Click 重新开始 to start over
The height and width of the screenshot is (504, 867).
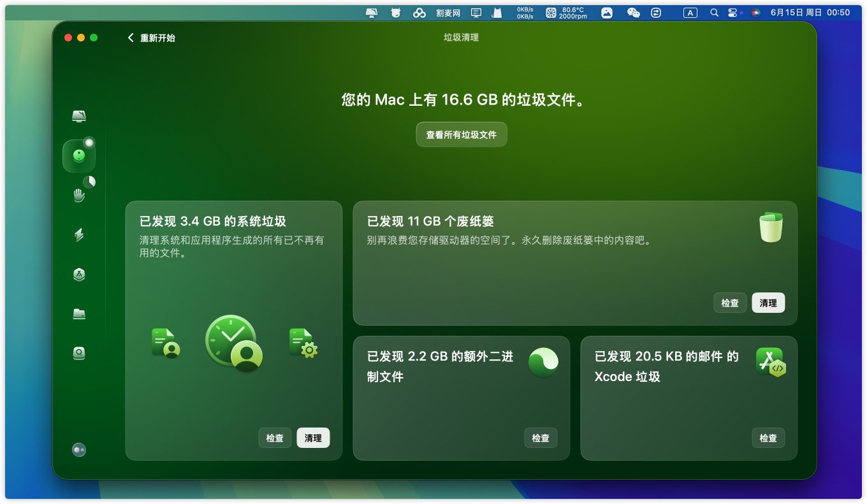click(x=152, y=38)
